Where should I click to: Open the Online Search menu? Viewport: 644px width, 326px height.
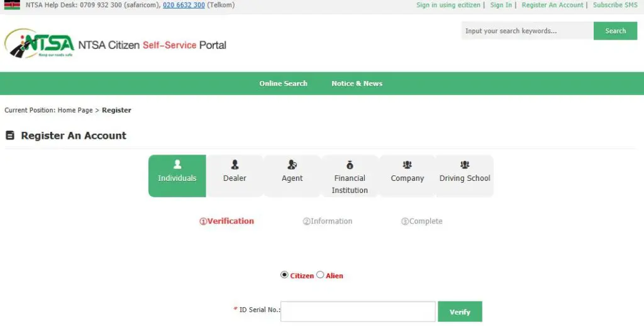[283, 84]
